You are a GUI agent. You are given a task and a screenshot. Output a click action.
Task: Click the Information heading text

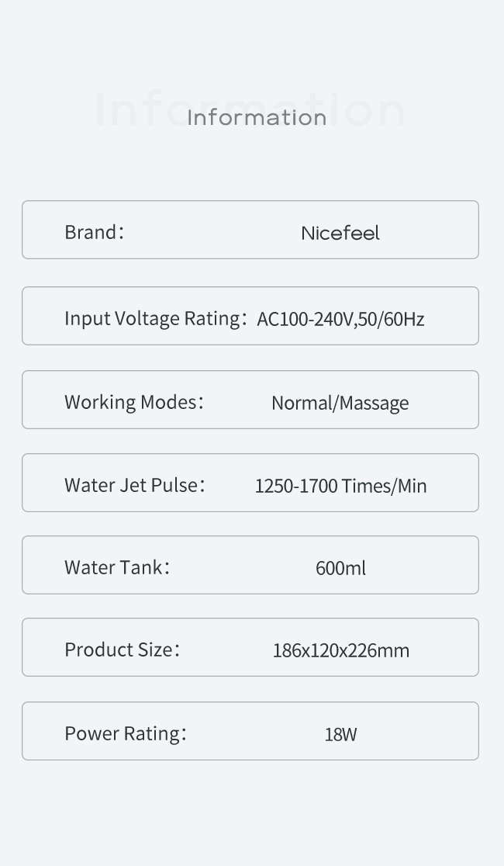(257, 117)
